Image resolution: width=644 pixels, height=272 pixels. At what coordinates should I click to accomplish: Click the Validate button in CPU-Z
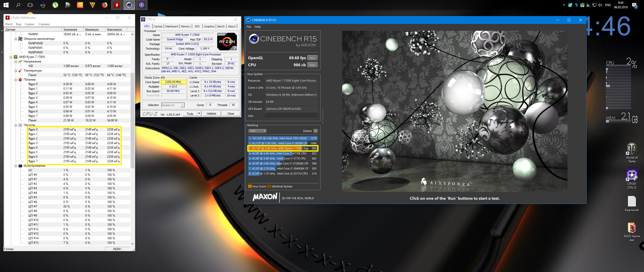coord(211,114)
